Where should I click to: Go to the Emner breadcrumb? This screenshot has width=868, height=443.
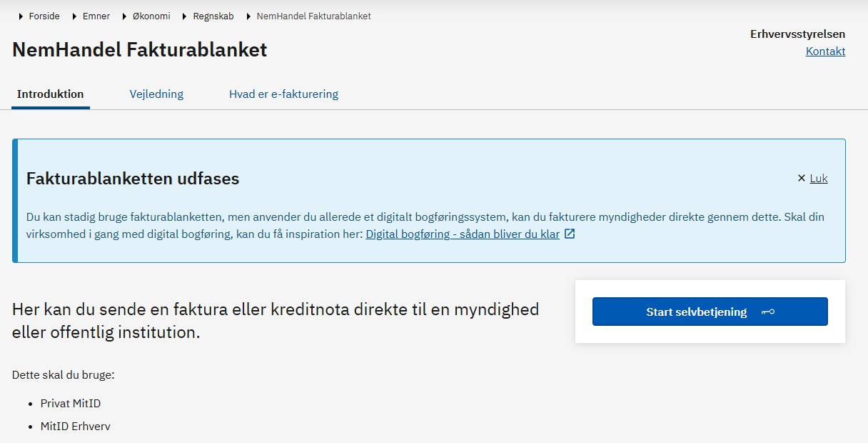[x=96, y=16]
